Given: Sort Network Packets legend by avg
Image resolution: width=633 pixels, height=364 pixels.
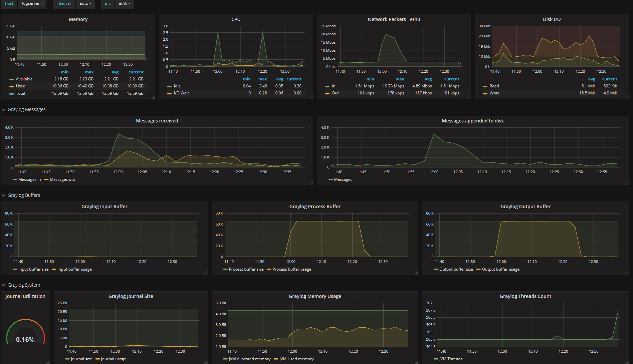Looking at the screenshot, I should point(428,79).
